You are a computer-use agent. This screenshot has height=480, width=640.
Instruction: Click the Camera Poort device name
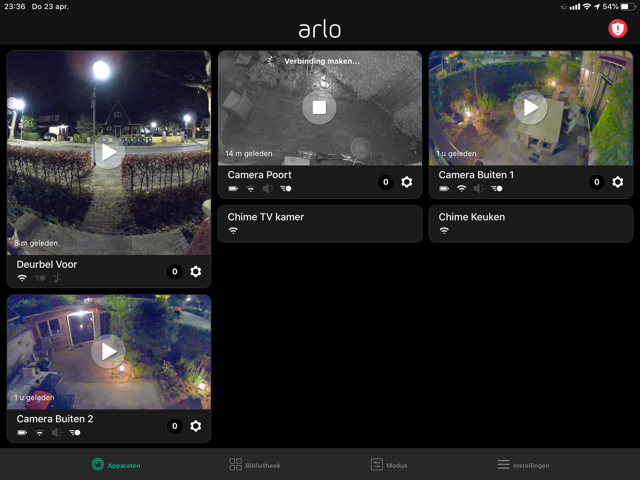pyautogui.click(x=260, y=175)
